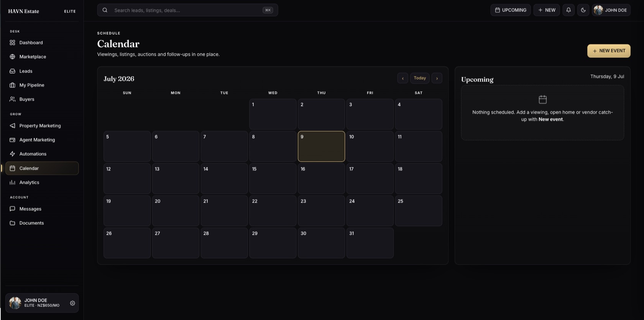
Task: Open Buyers page
Action: pos(42,99)
